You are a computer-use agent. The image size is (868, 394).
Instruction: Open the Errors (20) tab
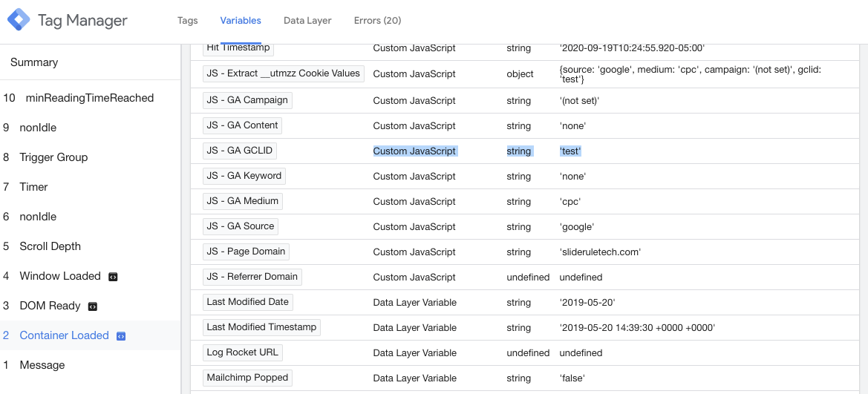377,21
